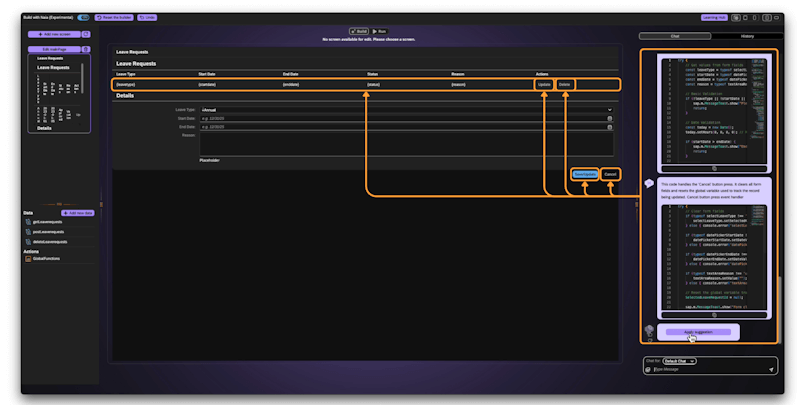Click the delete icon next to Edit mainPage
This screenshot has height=405, width=800.
point(86,48)
